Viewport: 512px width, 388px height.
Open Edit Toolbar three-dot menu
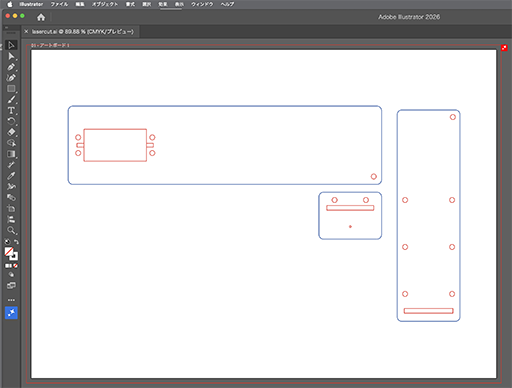tap(11, 300)
